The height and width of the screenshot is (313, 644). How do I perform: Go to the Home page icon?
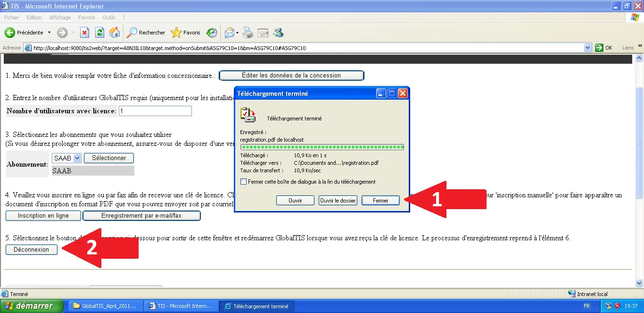(114, 33)
